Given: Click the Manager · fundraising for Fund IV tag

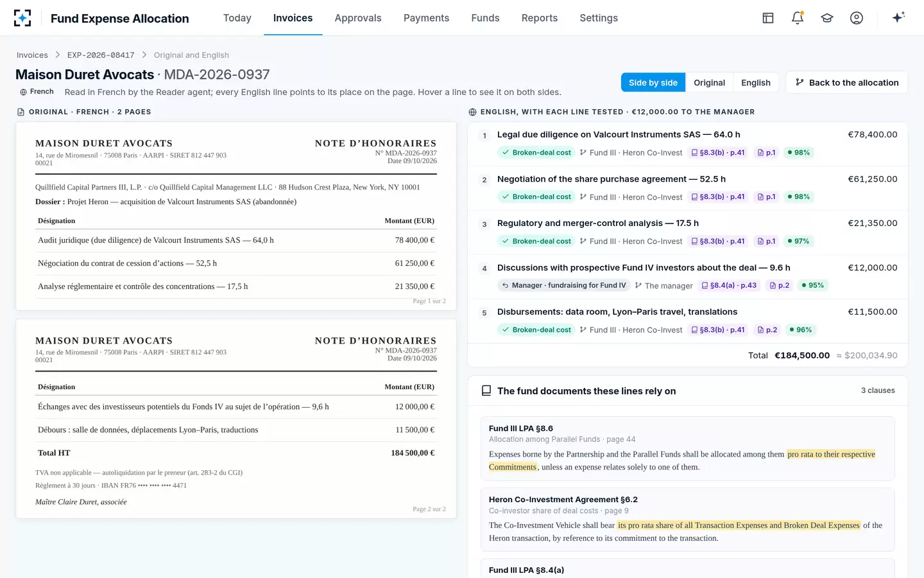Looking at the screenshot, I should (563, 285).
